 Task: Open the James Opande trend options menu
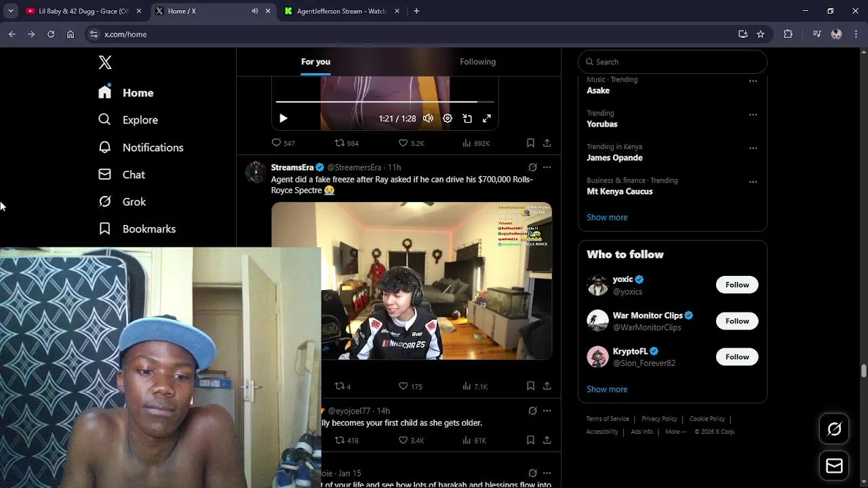tap(753, 148)
